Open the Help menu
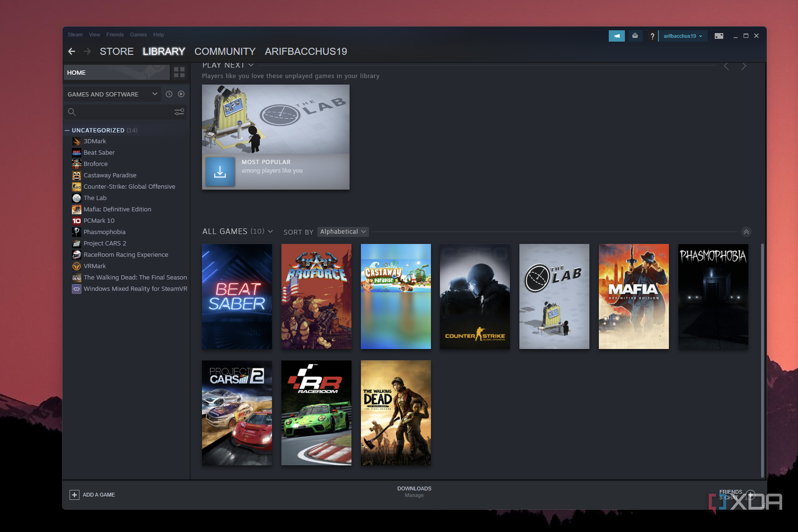The height and width of the screenshot is (532, 798). (158, 35)
